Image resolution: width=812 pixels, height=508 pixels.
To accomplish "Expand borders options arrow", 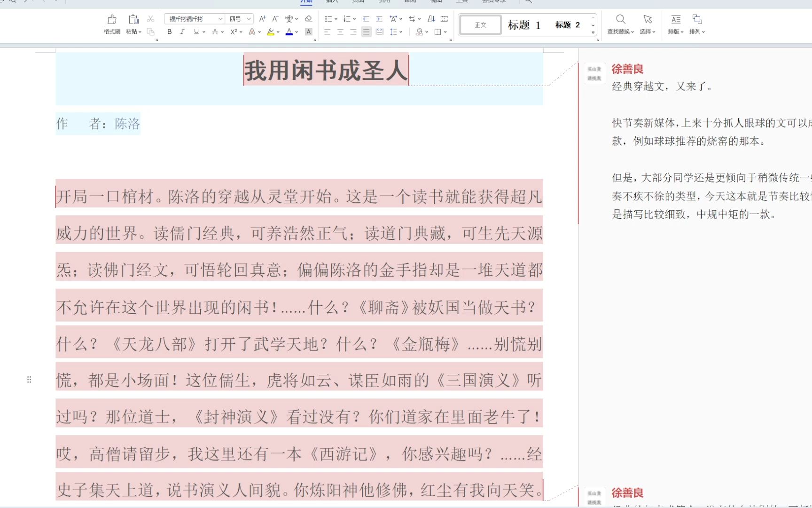I will (445, 32).
